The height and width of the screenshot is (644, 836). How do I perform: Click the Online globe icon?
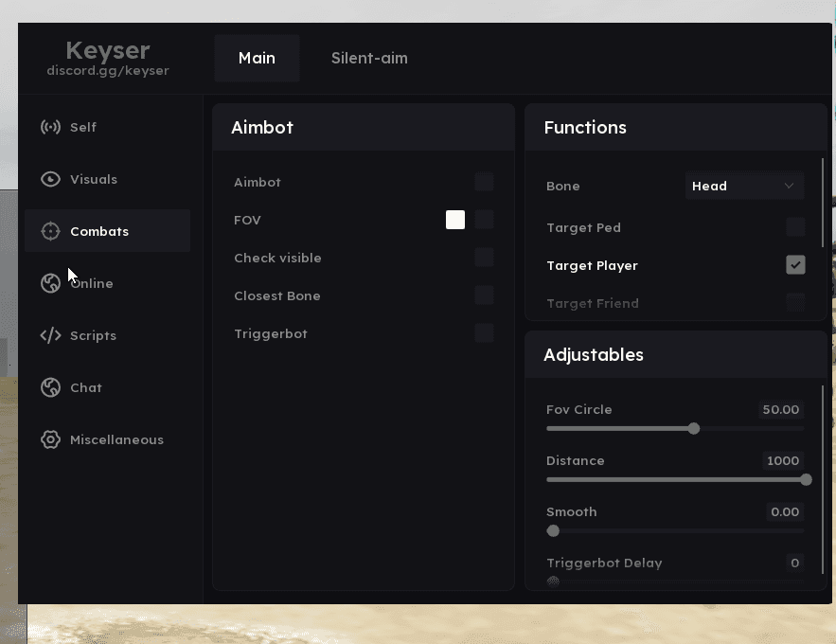point(50,283)
